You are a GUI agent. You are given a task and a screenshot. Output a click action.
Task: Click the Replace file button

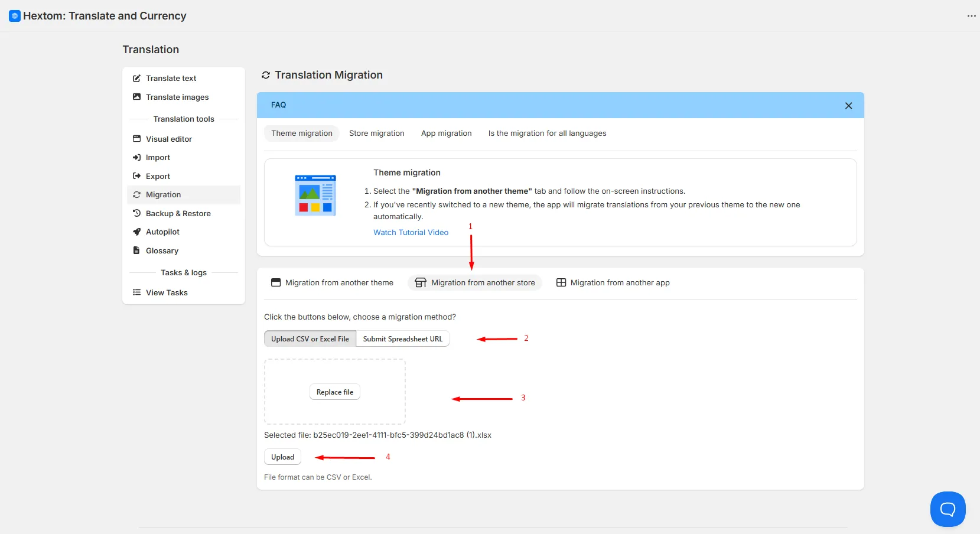pyautogui.click(x=335, y=392)
